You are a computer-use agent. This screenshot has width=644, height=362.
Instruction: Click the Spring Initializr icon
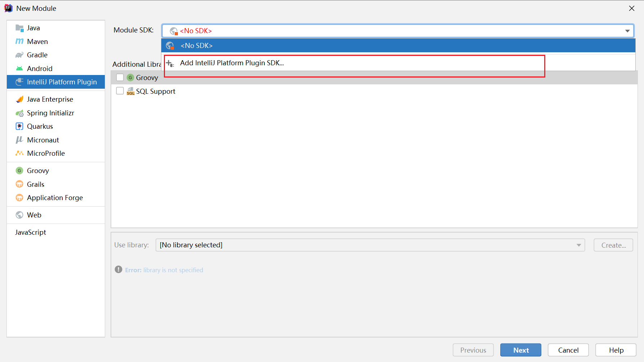(19, 113)
